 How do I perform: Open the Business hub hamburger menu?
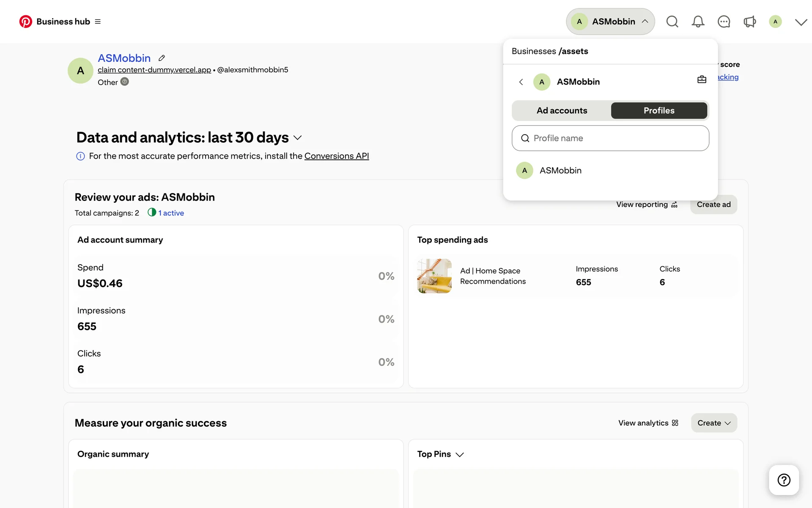(98, 22)
